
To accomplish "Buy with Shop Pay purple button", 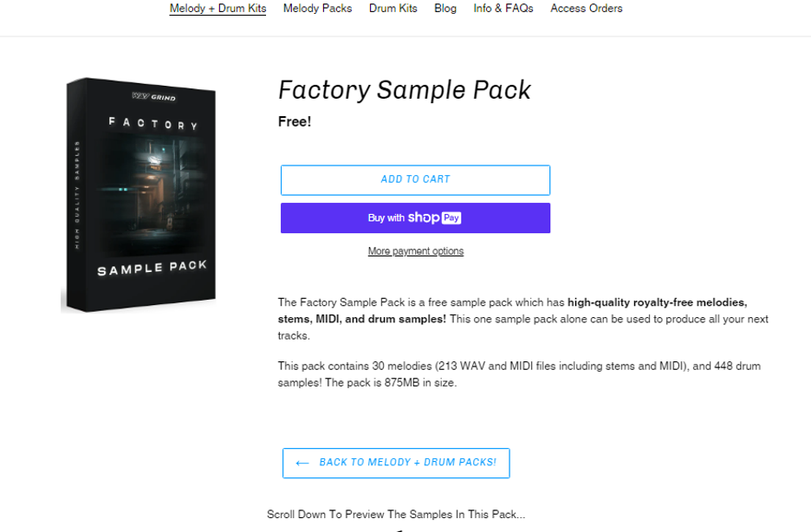I will (x=415, y=217).
